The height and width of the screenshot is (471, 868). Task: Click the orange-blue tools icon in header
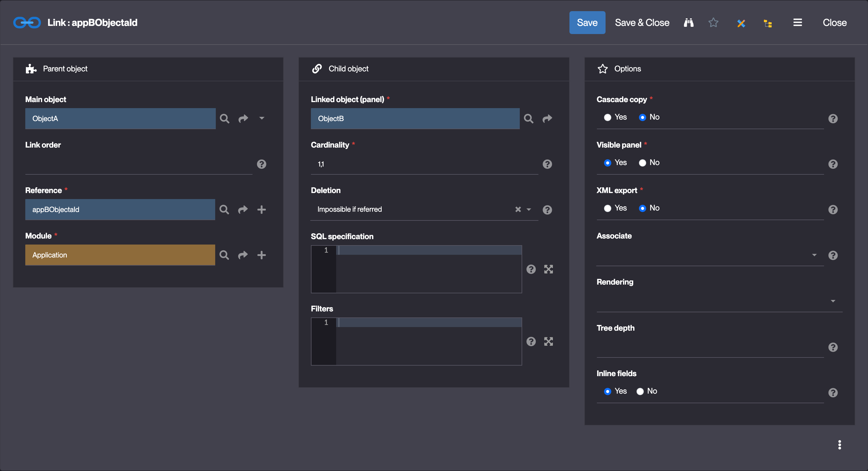[741, 23]
